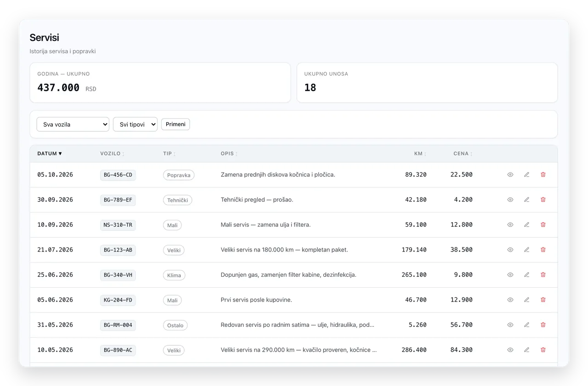Edit the BG-456-CD service entry
The width and height of the screenshot is (588, 386).
[526, 175]
